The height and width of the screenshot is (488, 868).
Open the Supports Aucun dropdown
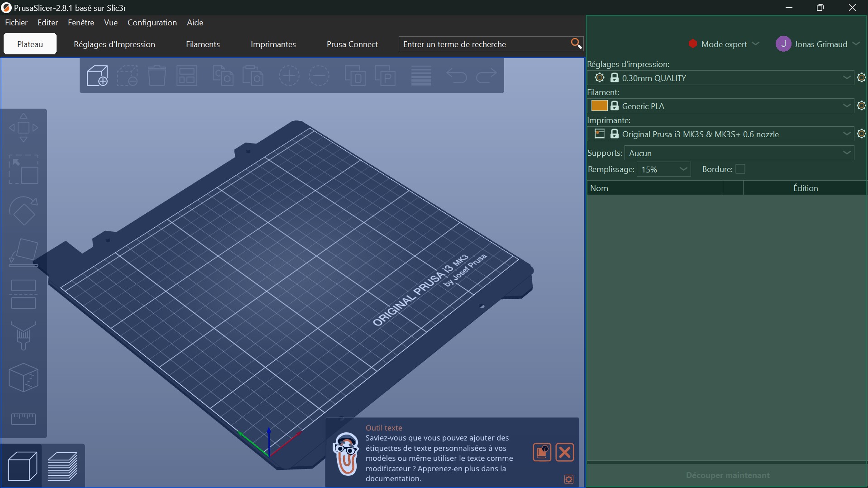click(x=739, y=153)
